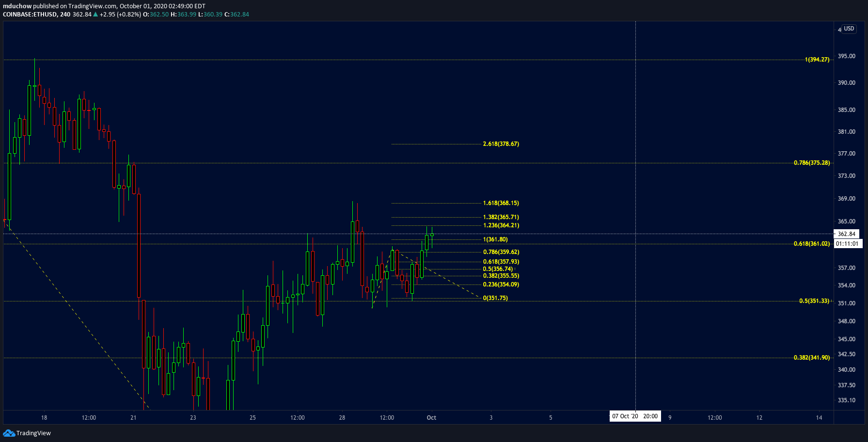Click the Fib level label 1(394.27)
Screen dimensions: 868x442
(x=817, y=60)
